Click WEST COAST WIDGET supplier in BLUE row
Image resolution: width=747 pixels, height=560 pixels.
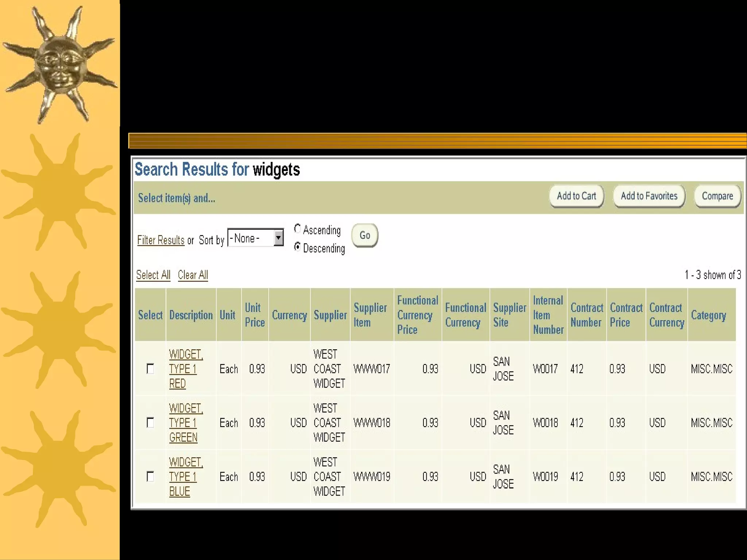point(329,477)
